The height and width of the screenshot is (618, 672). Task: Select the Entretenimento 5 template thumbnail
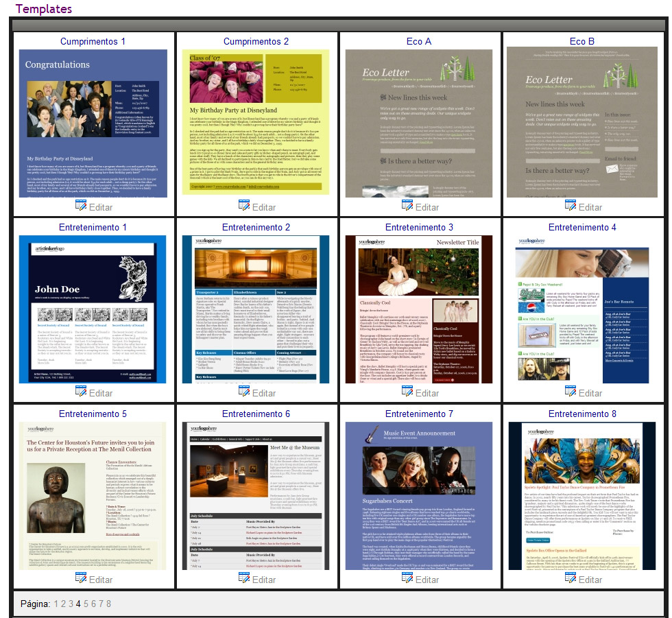pos(93,495)
